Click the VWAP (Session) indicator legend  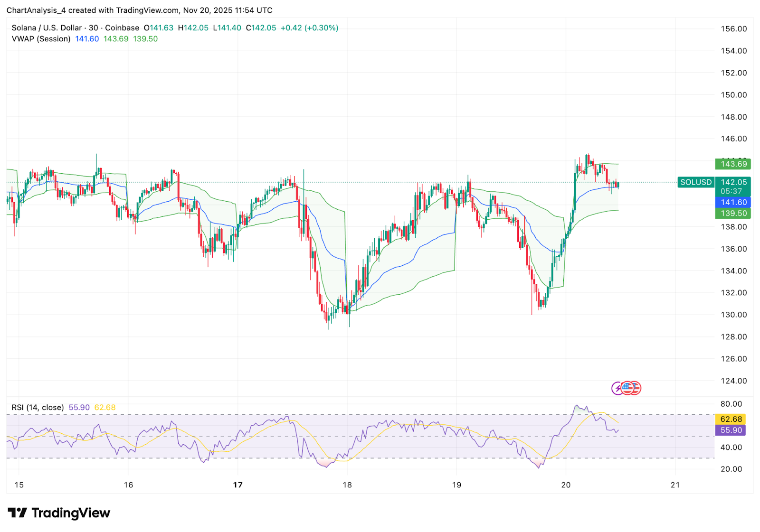[x=41, y=39]
